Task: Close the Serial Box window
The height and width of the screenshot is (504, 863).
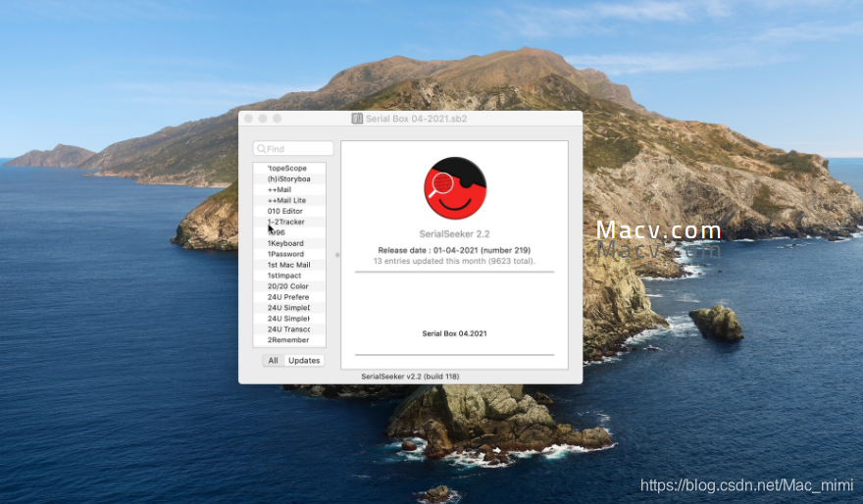Action: pos(248,119)
